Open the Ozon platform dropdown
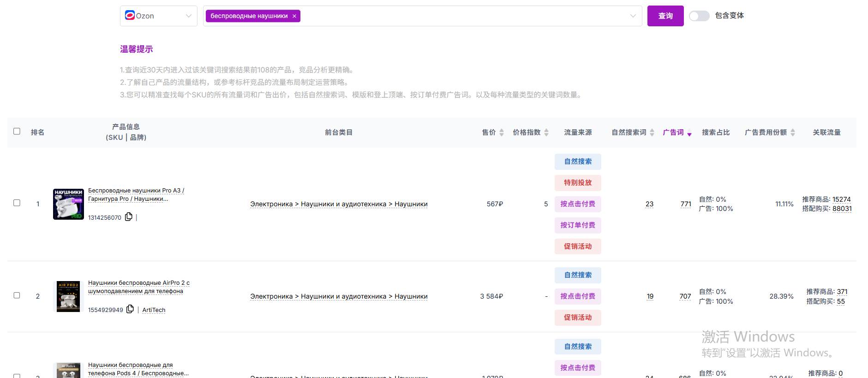The width and height of the screenshot is (868, 378). [x=158, y=16]
